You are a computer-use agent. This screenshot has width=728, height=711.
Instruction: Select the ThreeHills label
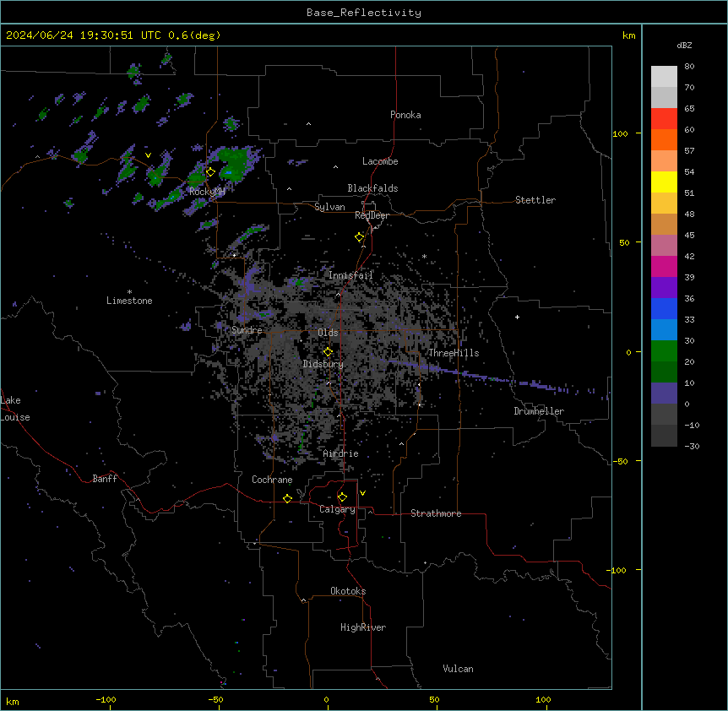point(454,353)
